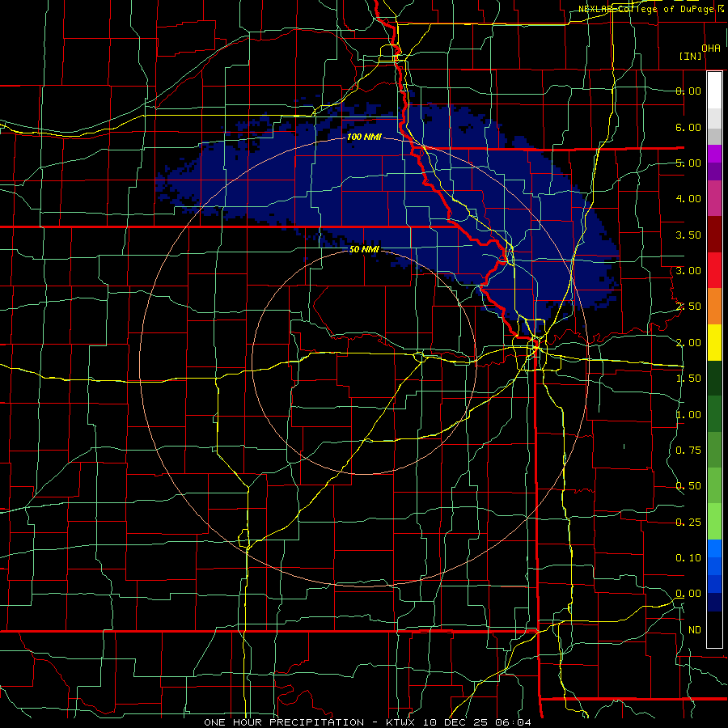Click the '1.50' legend value

pos(688,379)
